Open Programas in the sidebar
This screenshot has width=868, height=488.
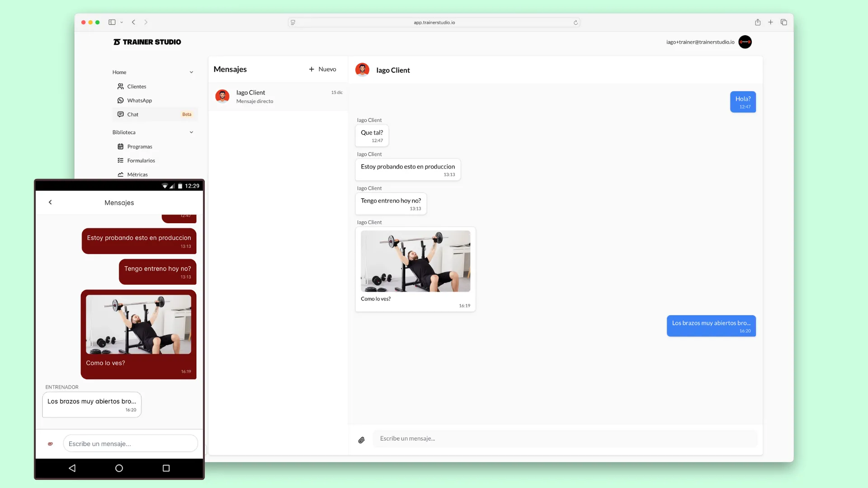(x=139, y=146)
